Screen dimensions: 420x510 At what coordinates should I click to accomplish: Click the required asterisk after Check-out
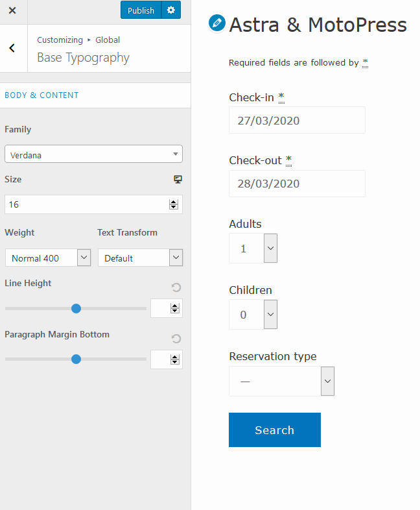point(289,160)
